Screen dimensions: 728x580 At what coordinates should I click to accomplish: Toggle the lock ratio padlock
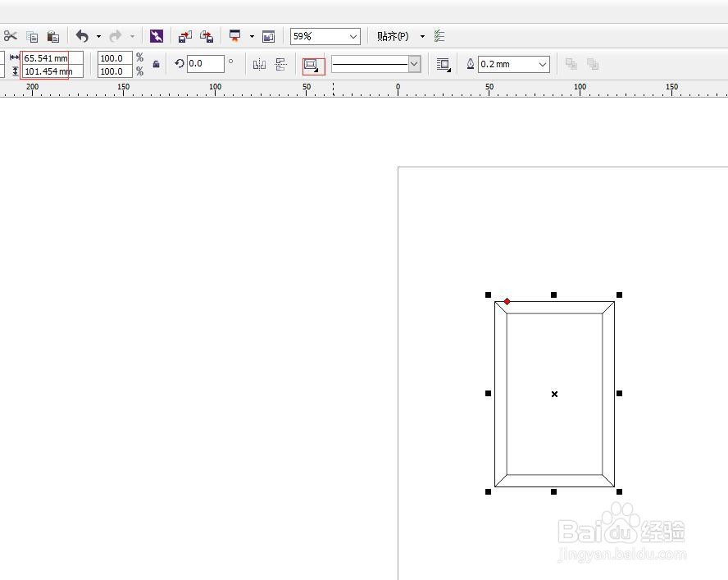point(156,64)
